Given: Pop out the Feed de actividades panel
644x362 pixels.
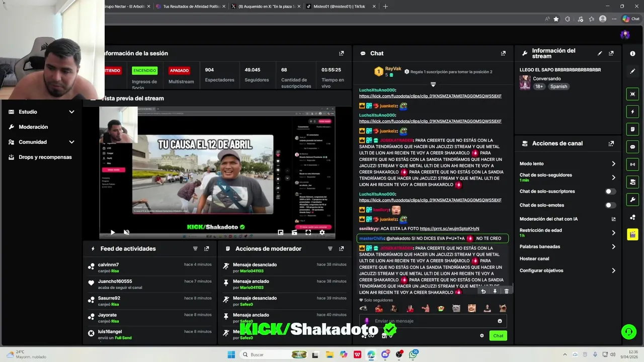Looking at the screenshot, I should tap(207, 248).
